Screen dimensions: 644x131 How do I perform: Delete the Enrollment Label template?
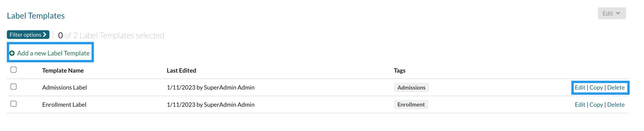point(615,105)
